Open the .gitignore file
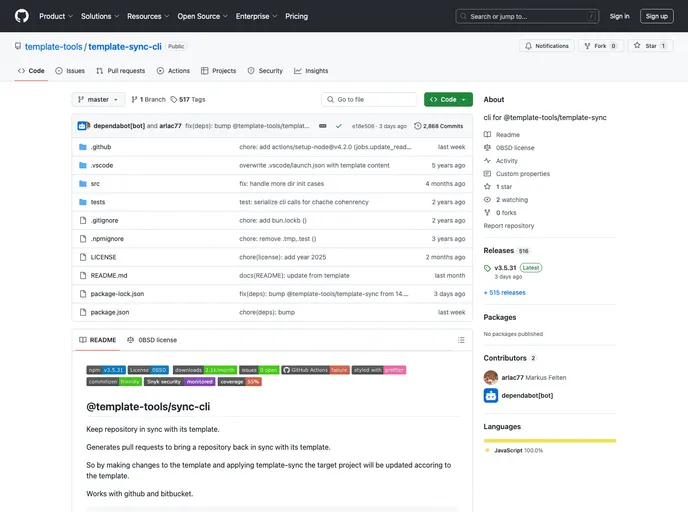Image resolution: width=688 pixels, height=512 pixels. (x=104, y=221)
